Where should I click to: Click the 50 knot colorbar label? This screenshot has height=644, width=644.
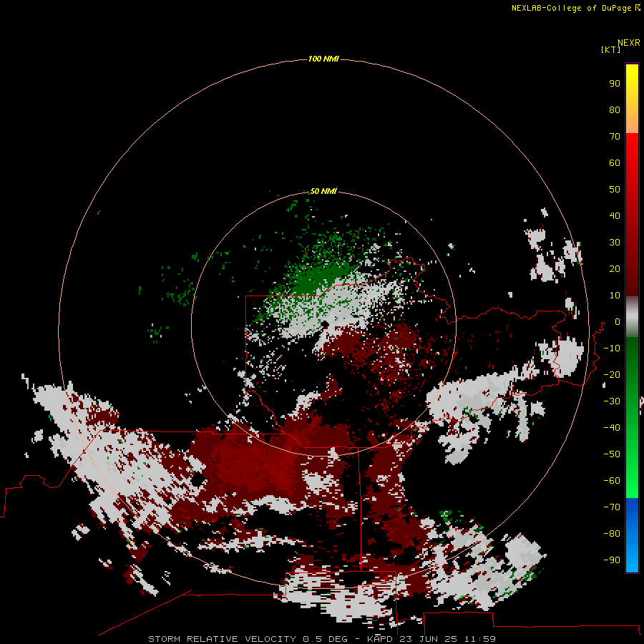tap(615, 190)
